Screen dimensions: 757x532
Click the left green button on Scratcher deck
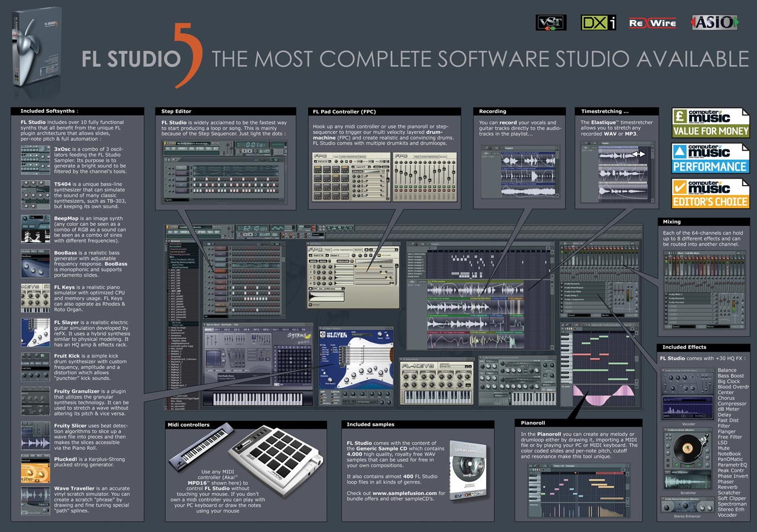(x=676, y=465)
